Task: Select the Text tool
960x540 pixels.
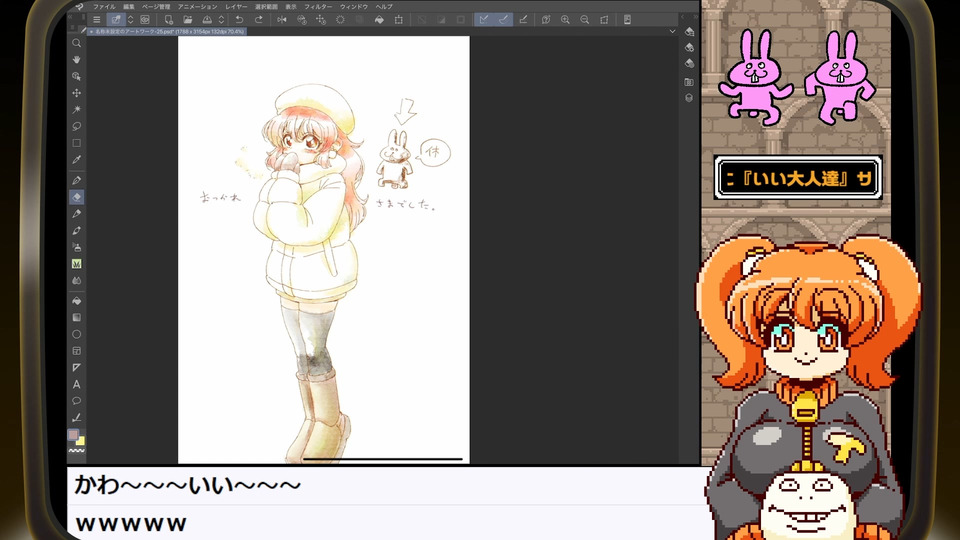Action: [x=77, y=384]
